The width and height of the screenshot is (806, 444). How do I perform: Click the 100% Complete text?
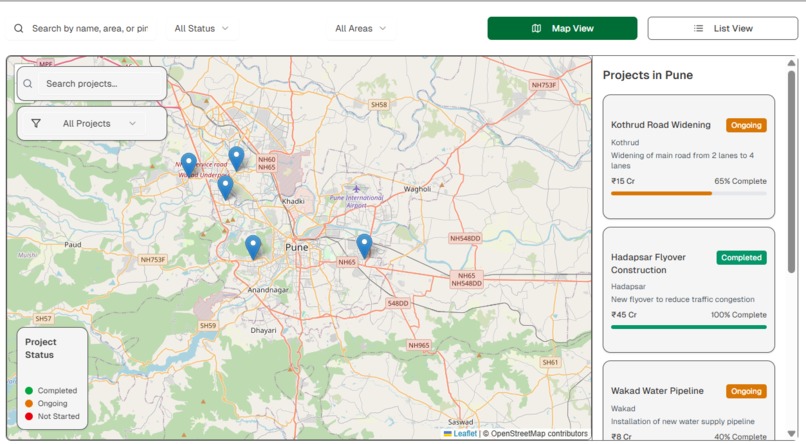point(739,314)
